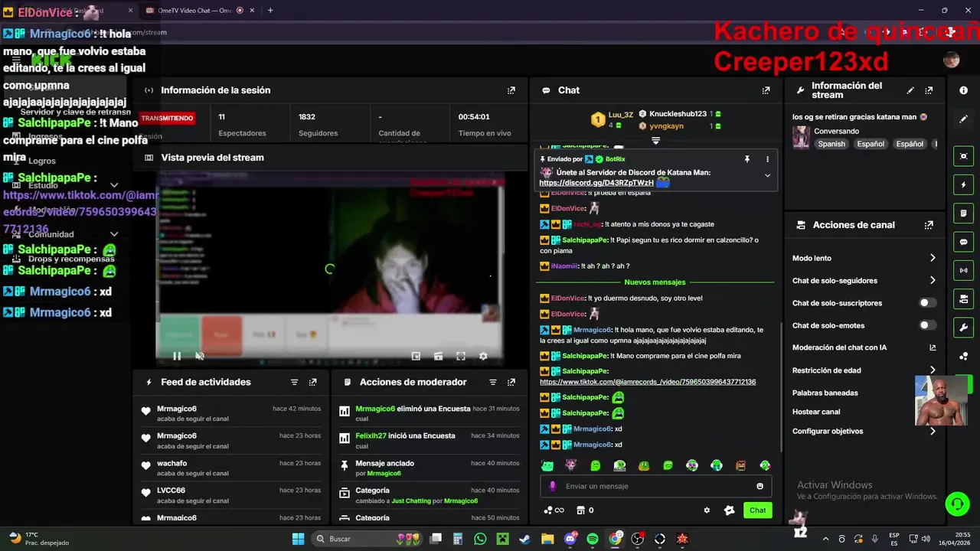Unpin the BotRix pinned message
The image size is (980, 551).
(746, 159)
